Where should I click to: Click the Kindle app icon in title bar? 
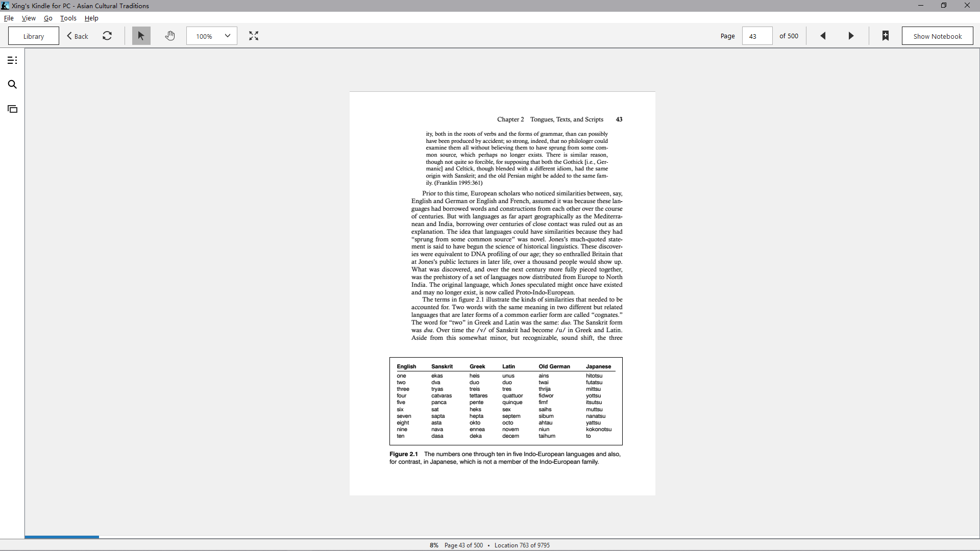5,6
